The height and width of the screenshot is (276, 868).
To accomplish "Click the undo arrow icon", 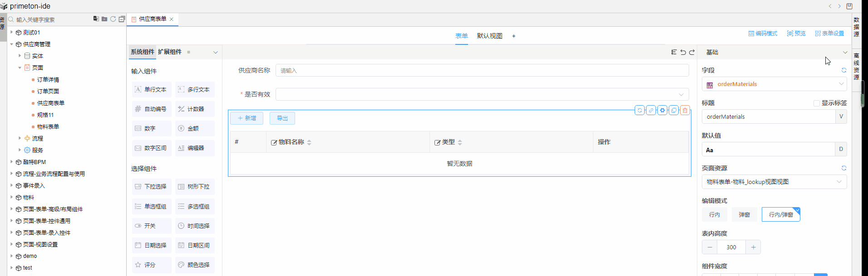I will click(683, 52).
